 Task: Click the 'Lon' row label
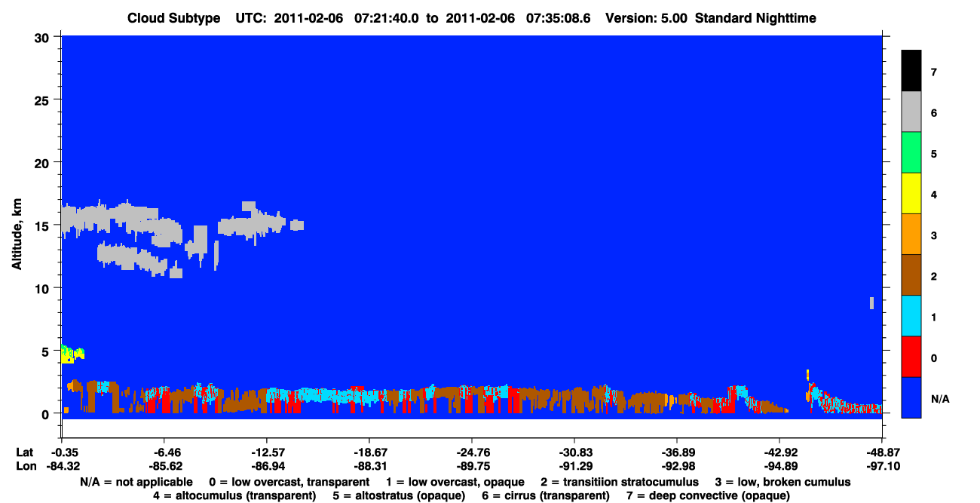pyautogui.click(x=25, y=466)
